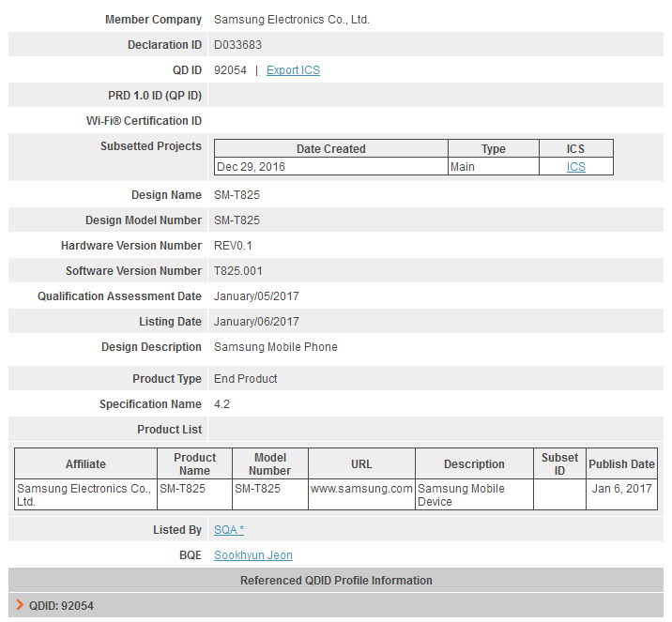This screenshot has height=622, width=672.
Task: Open the SQA * listed-by link
Action: pyautogui.click(x=229, y=530)
